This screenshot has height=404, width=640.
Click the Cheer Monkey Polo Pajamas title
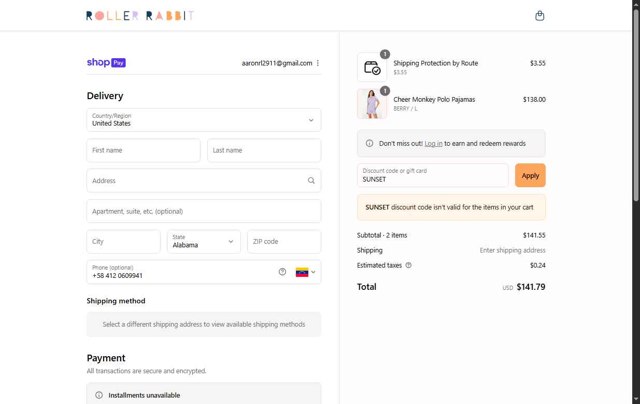434,99
